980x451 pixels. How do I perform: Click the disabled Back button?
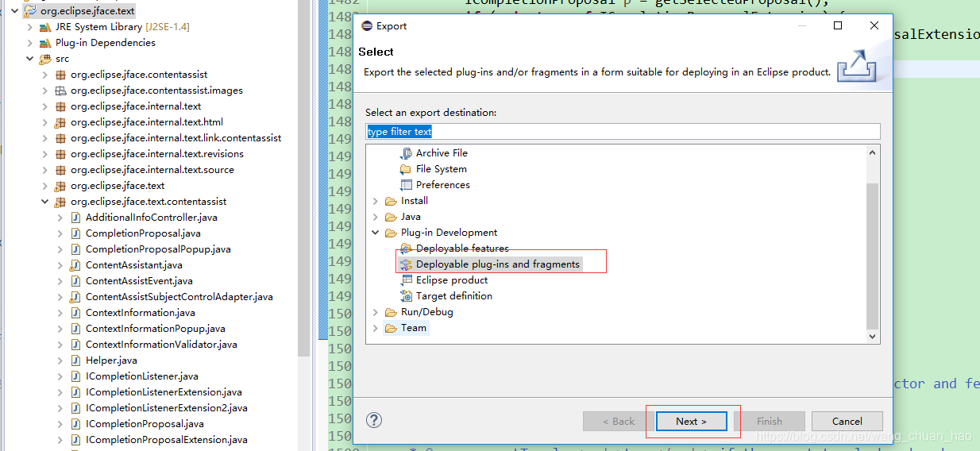click(619, 422)
